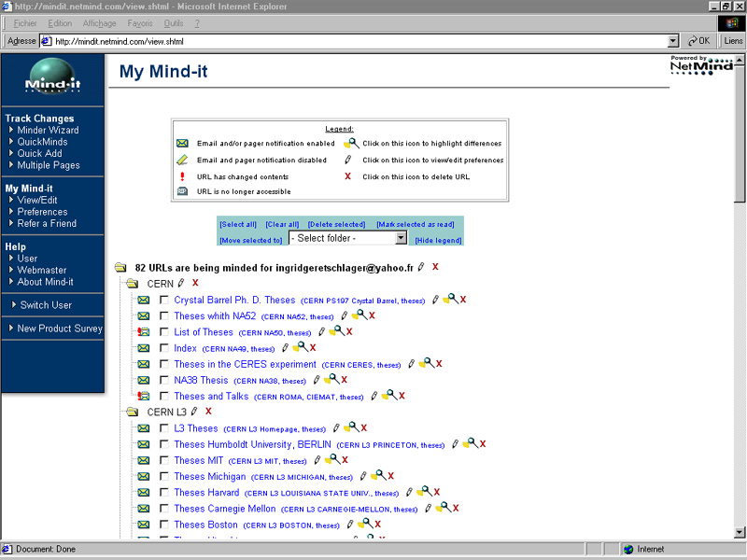This screenshot has height=560, width=747.
Task: Open Multiple Pages in sidebar
Action: 49,165
